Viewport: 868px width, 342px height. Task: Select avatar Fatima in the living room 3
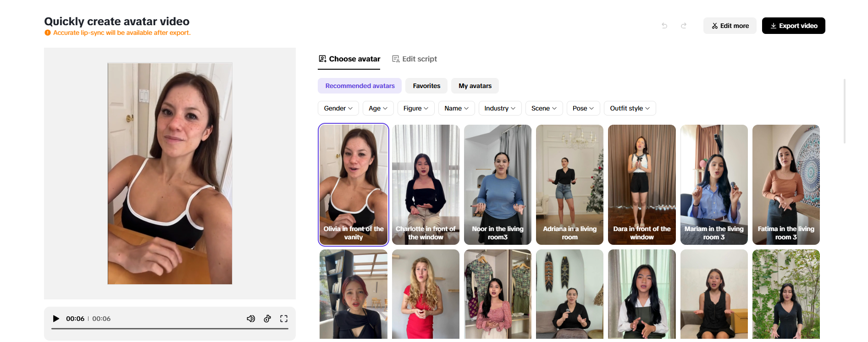point(786,185)
